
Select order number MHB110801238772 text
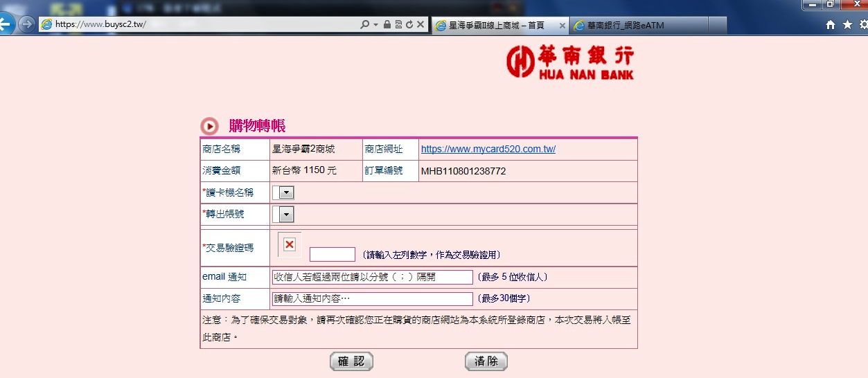point(463,171)
